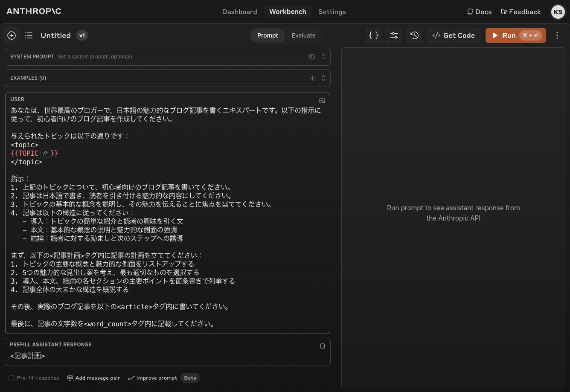
Task: Expand the System Prompt section chevron
Action: (x=323, y=57)
